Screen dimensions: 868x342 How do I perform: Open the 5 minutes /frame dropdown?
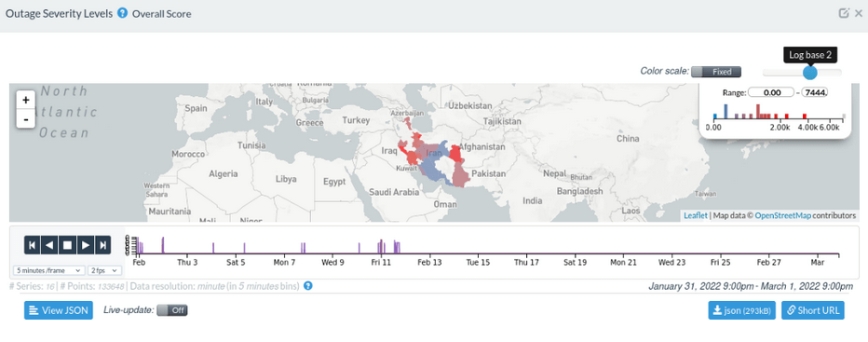[48, 270]
